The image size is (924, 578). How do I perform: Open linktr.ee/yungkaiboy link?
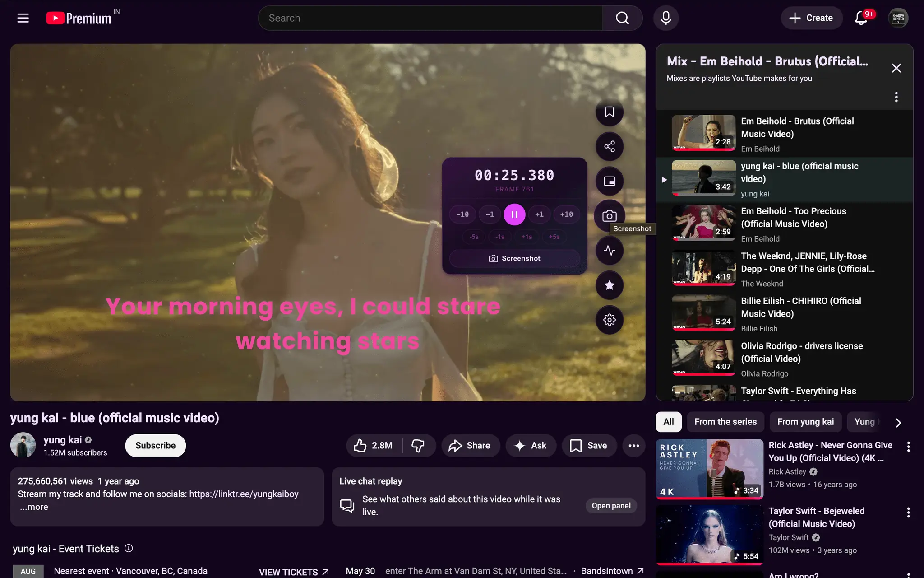(x=244, y=494)
